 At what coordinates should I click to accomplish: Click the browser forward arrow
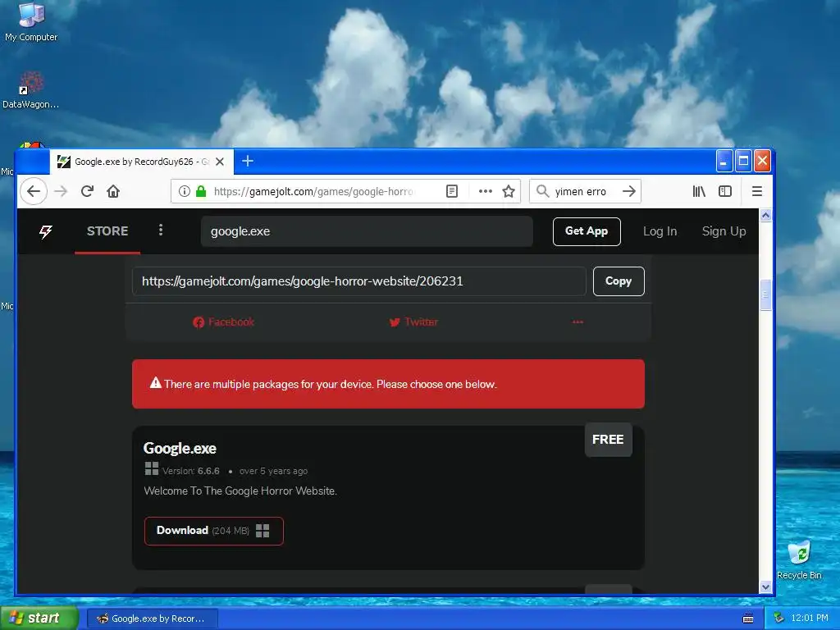[61, 191]
